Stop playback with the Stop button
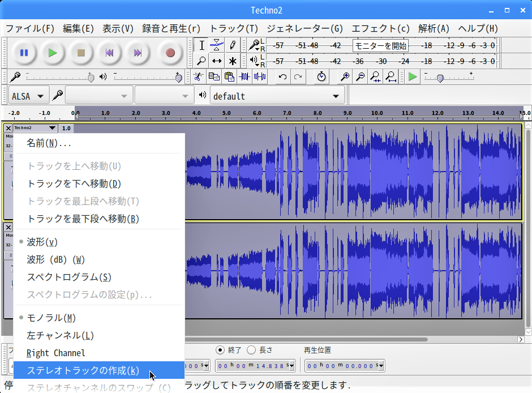The height and width of the screenshot is (393, 532). tap(81, 53)
